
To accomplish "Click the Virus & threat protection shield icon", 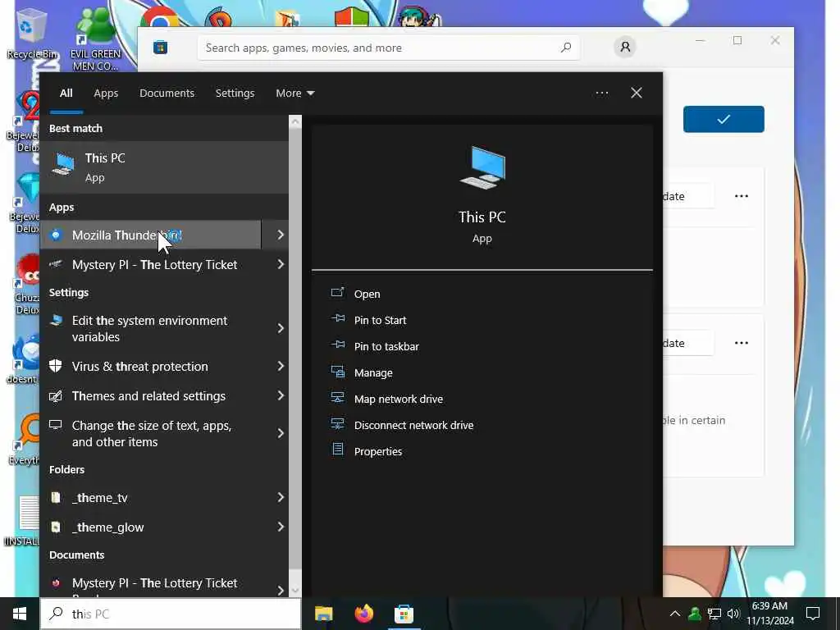I will pos(56,366).
